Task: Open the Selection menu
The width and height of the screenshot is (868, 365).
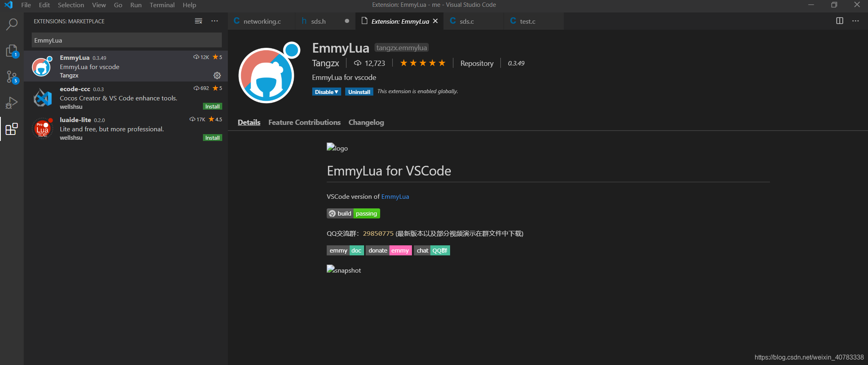Action: pyautogui.click(x=71, y=5)
